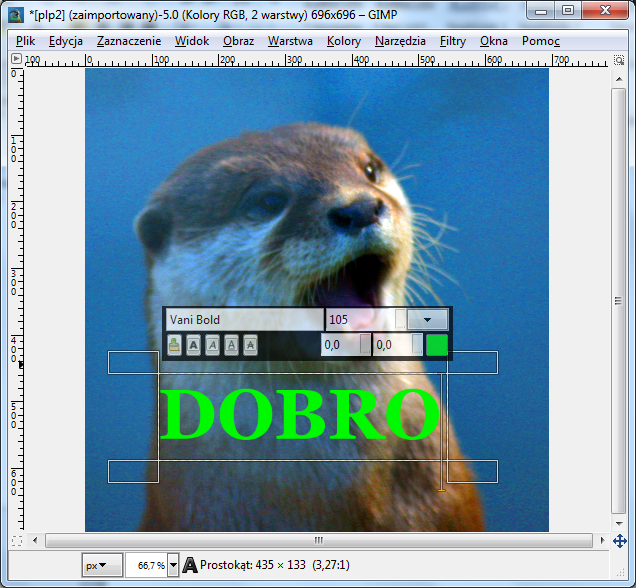Open the Plik menu
Image resolution: width=636 pixels, height=588 pixels.
coord(26,41)
